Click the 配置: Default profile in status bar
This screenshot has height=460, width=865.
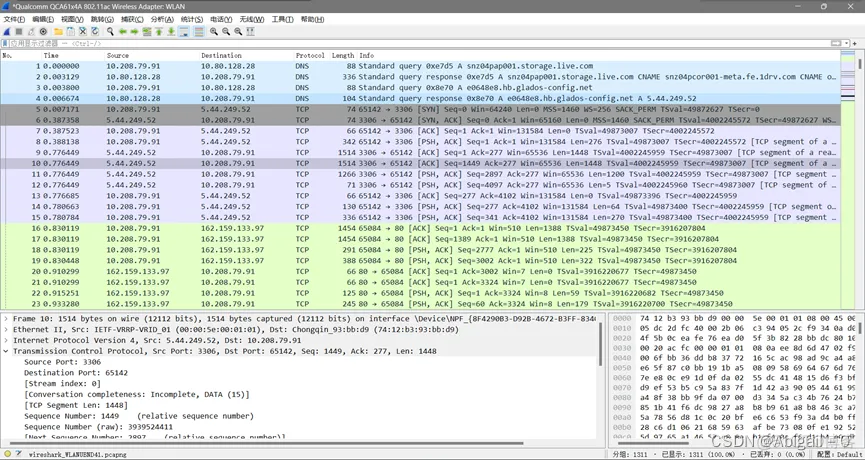(840, 454)
